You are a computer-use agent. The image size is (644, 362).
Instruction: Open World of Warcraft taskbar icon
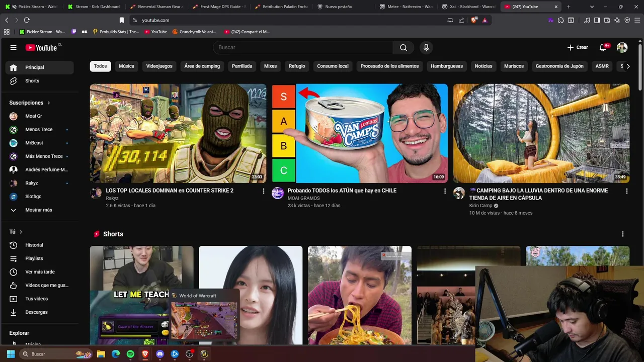point(204,354)
